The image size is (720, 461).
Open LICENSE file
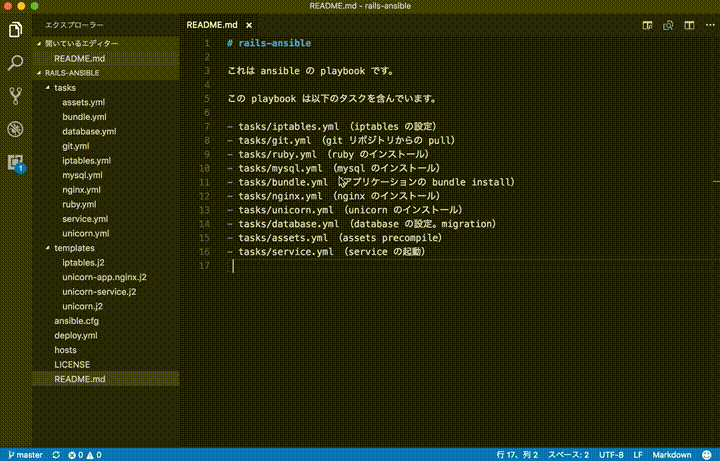coord(72,365)
